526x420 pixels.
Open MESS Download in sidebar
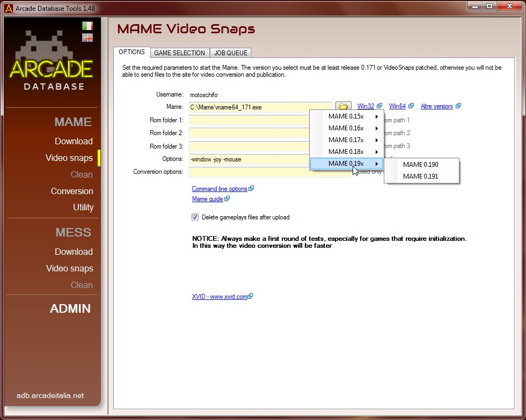tap(74, 252)
